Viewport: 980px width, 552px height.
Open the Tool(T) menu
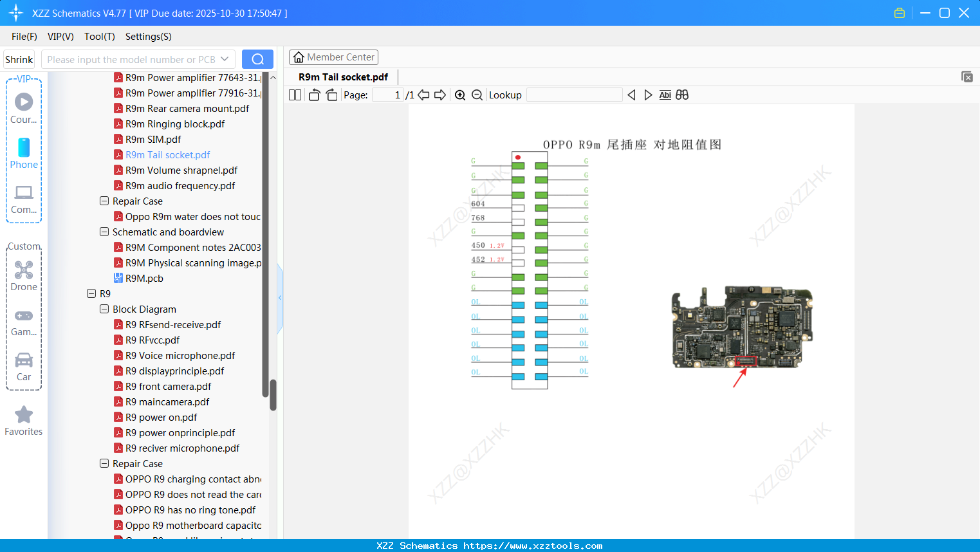100,37
